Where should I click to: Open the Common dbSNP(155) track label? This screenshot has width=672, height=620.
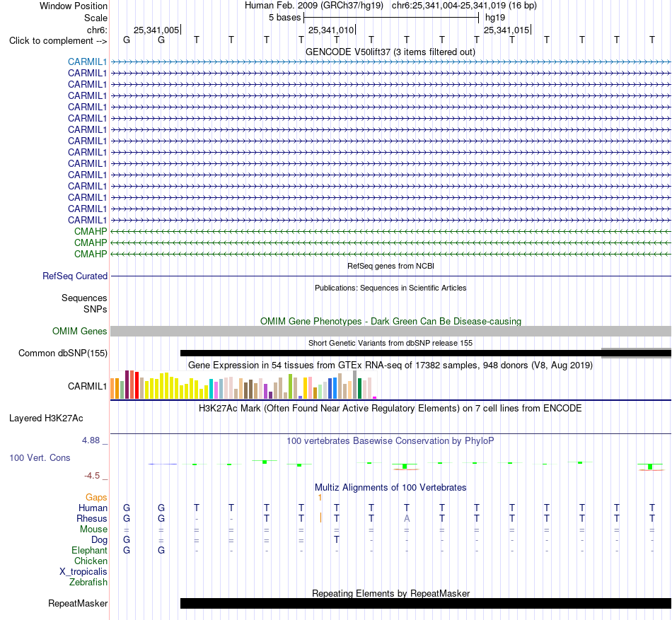(62, 353)
